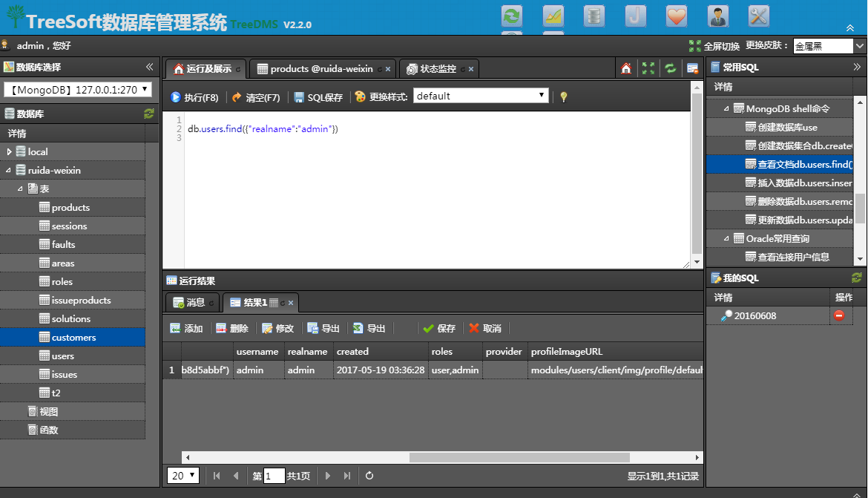Select the issues table
Image resolution: width=868 pixels, height=498 pixels.
click(x=65, y=375)
